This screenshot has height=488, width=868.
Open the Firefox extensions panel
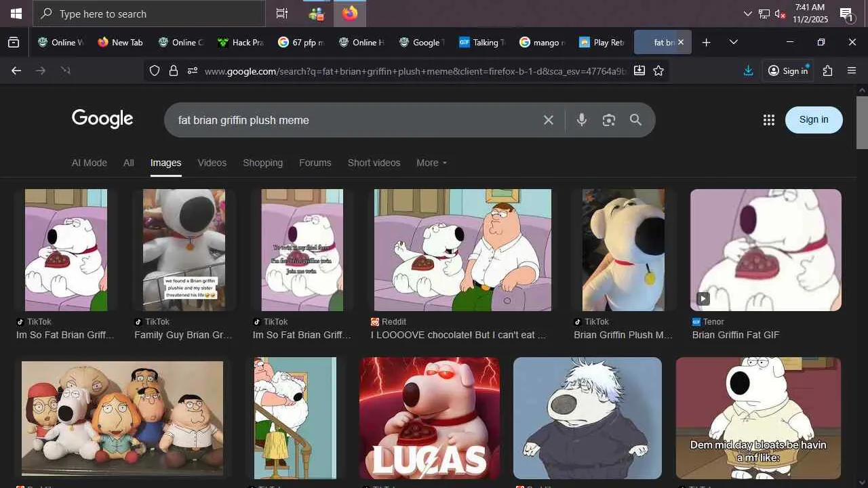pyautogui.click(x=827, y=70)
